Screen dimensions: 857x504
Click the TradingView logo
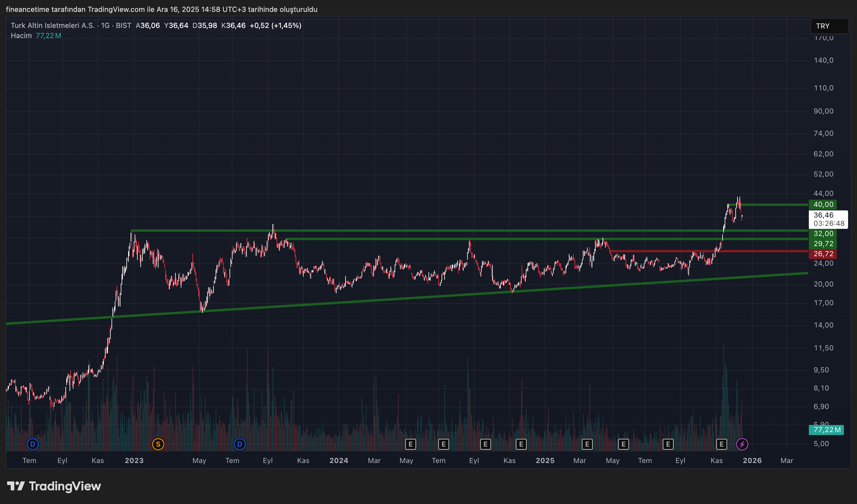[54, 486]
